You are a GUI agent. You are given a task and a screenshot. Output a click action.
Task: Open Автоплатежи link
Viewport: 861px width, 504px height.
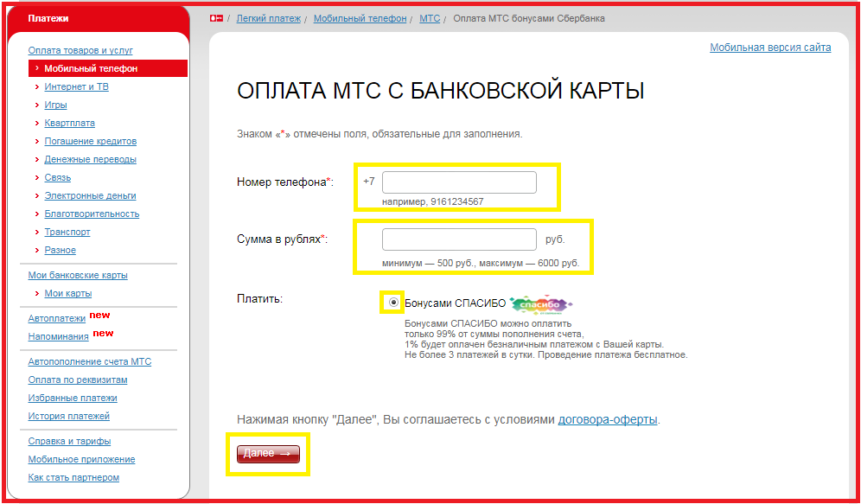pos(56,318)
